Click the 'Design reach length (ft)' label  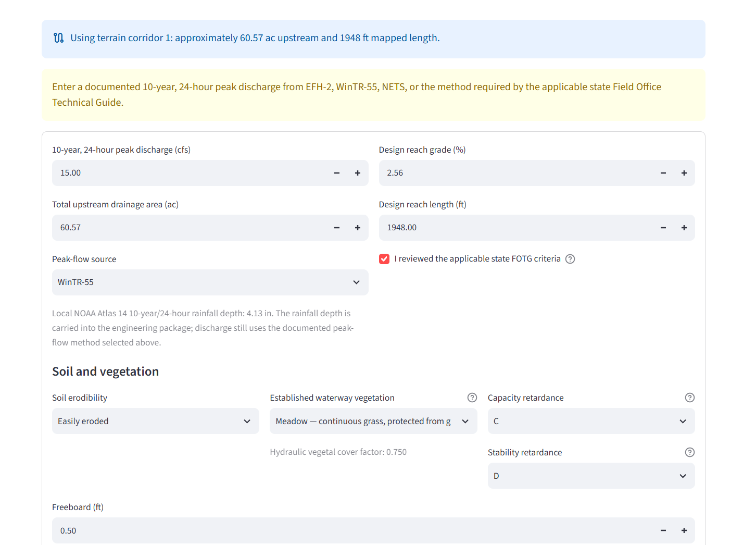tap(423, 204)
